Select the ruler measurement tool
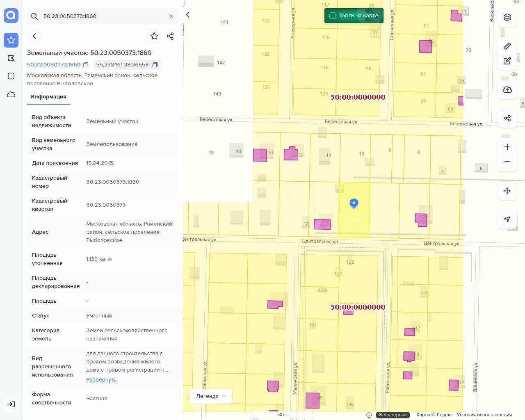Image resolution: width=525 pixels, height=420 pixels. coord(507,46)
